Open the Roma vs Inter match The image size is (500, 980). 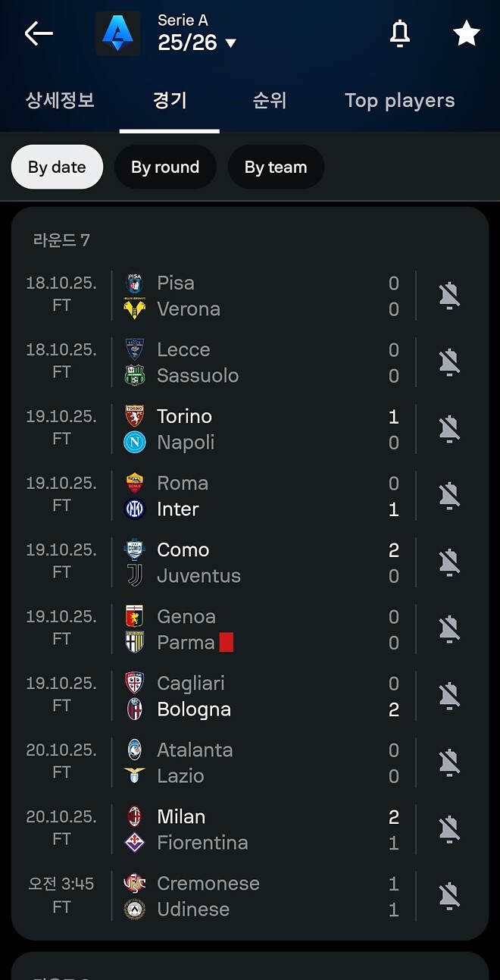click(x=258, y=496)
